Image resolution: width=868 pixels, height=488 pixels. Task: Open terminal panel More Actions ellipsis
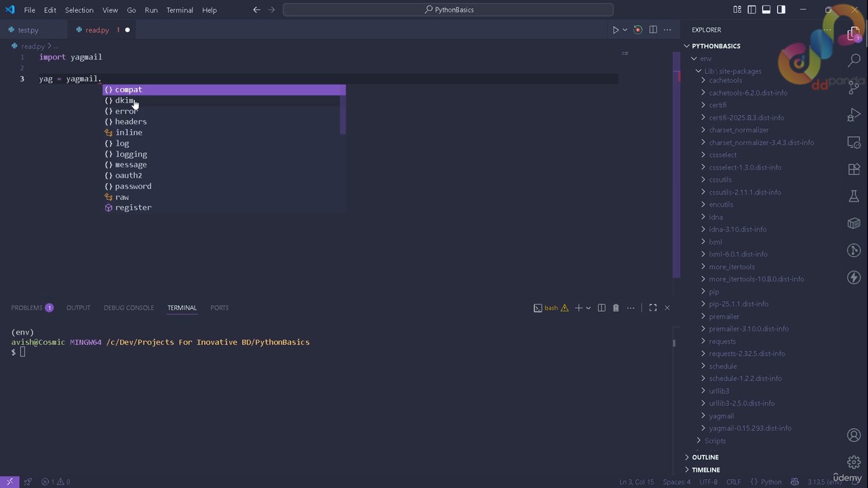click(631, 308)
